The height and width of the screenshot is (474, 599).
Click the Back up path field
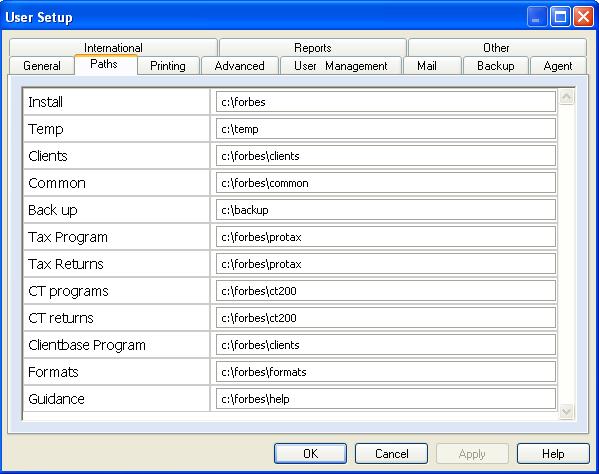pyautogui.click(x=386, y=210)
